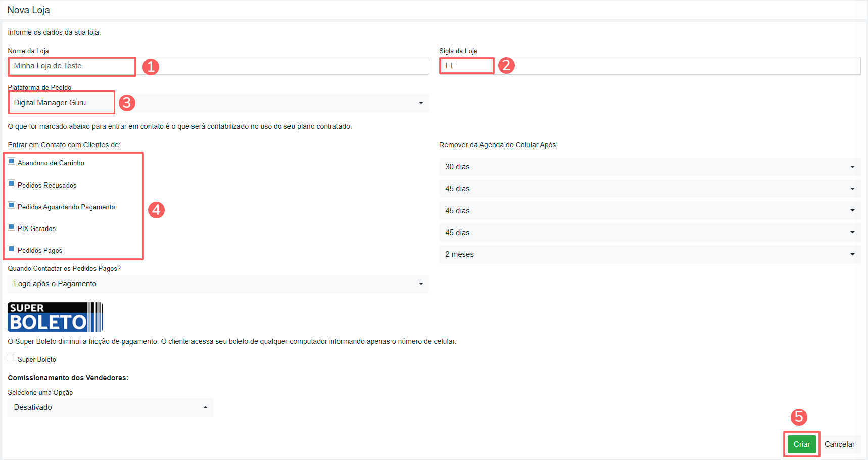The image size is (868, 460).
Task: Expand the 30 dias removal dropdown
Action: point(649,167)
